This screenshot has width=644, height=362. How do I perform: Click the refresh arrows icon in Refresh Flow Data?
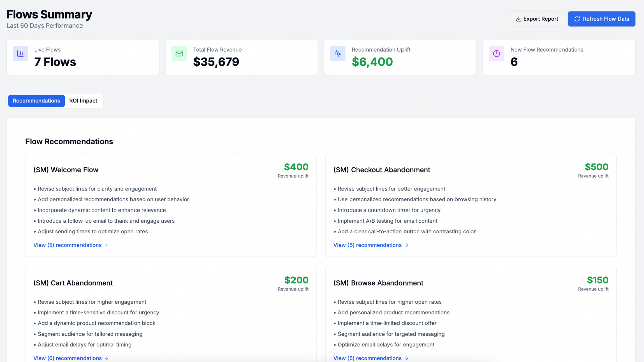(x=577, y=19)
